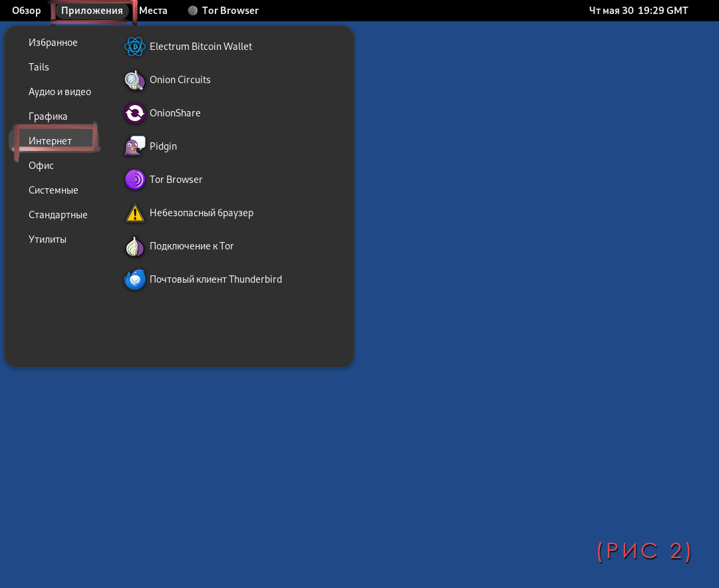The width and height of the screenshot is (719, 588).
Task: Click the Подключение к Tor onion icon
Action: tap(135, 246)
